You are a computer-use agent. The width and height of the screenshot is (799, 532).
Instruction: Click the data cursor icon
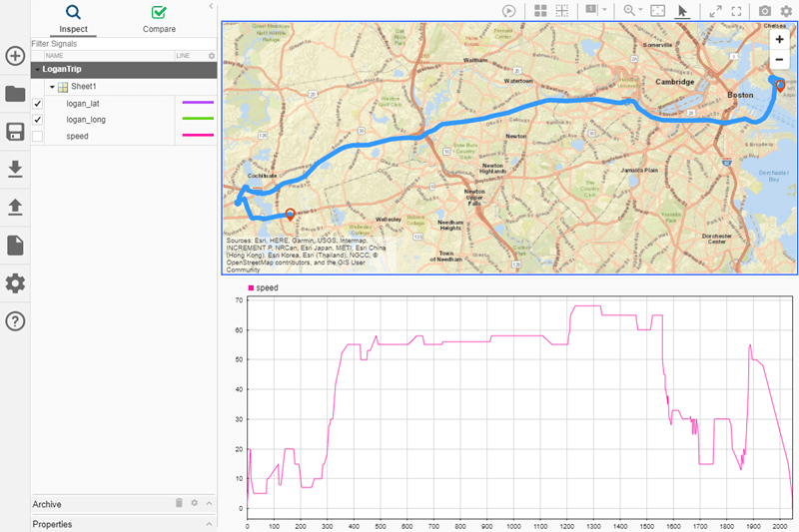591,10
